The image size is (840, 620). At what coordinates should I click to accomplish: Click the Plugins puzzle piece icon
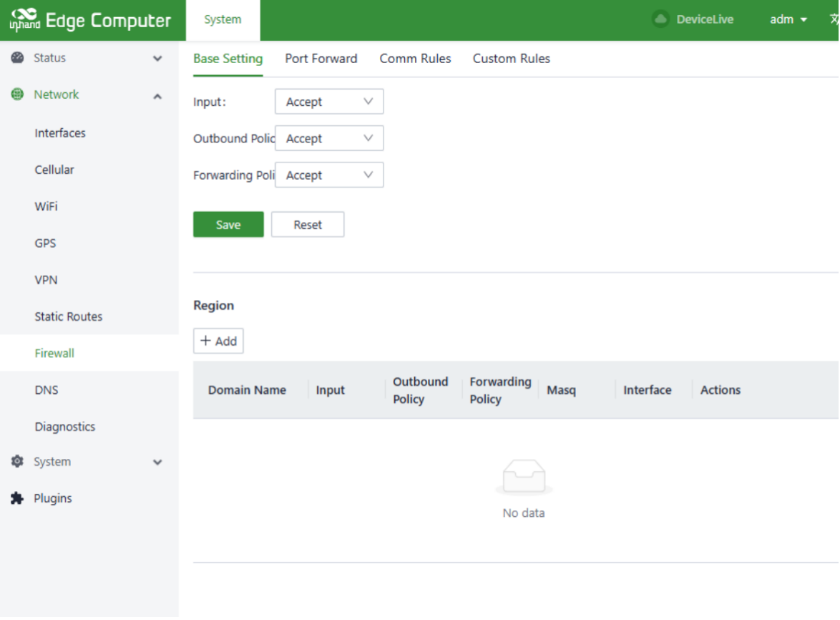[18, 498]
